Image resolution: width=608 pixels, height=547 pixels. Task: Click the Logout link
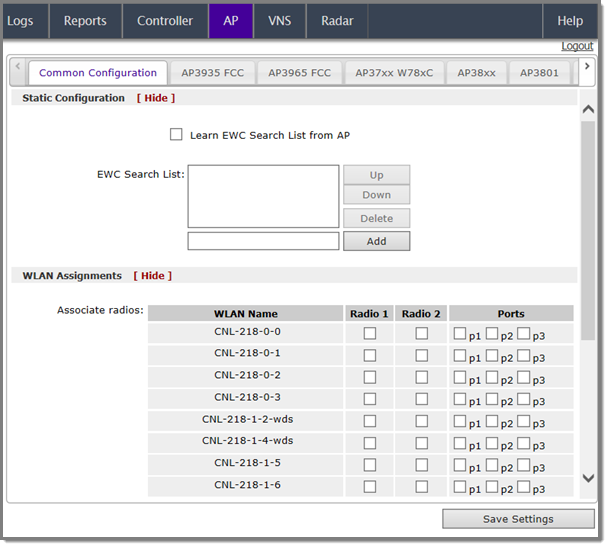point(577,46)
